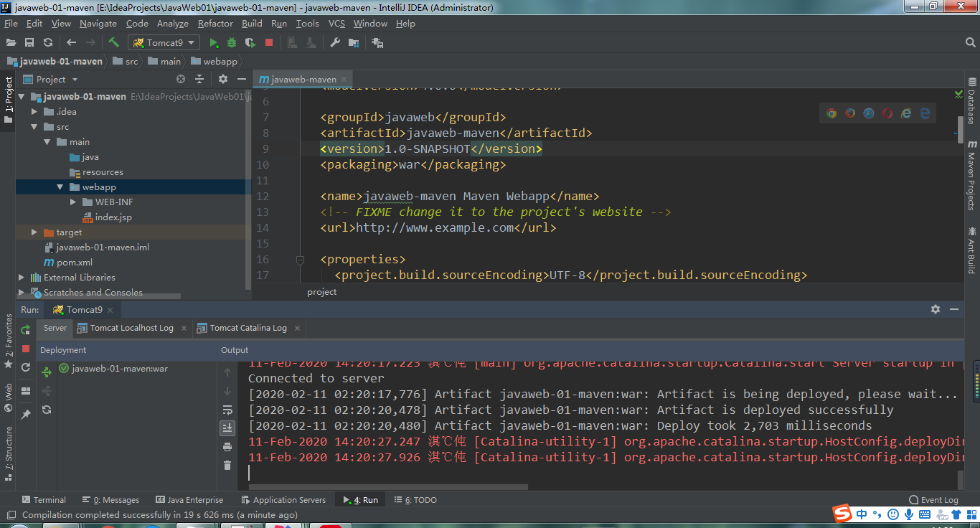This screenshot has width=980, height=528.
Task: Open Settings via the wrench icon
Action: (335, 43)
